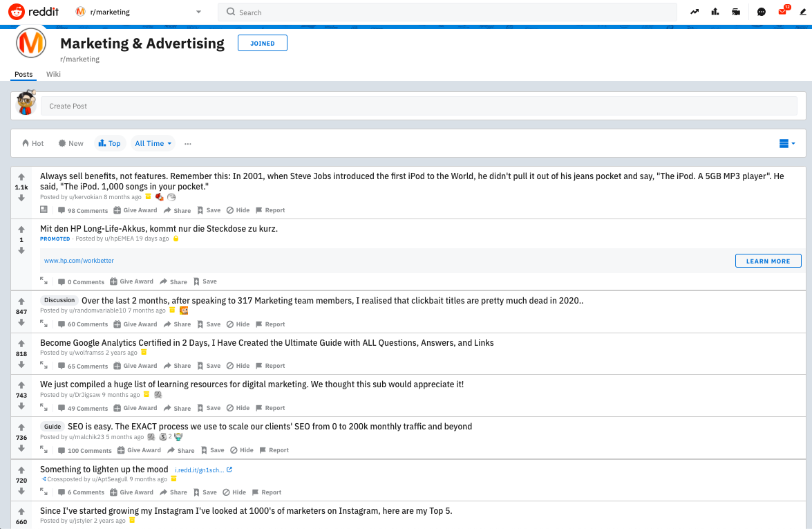Switch to the Wiki tab
The height and width of the screenshot is (529, 812).
coord(53,74)
